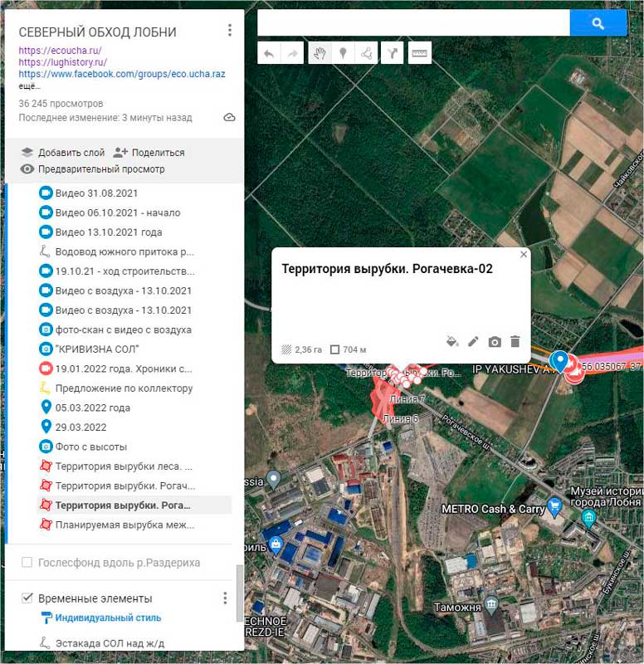Click the cloud saved status icon
The image size is (644, 664).
coord(229,117)
